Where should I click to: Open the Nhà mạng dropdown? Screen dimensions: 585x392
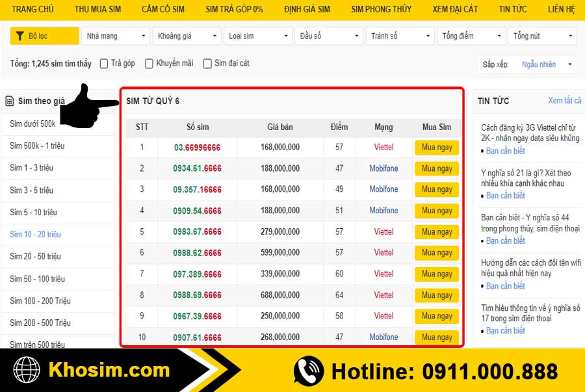pos(116,36)
